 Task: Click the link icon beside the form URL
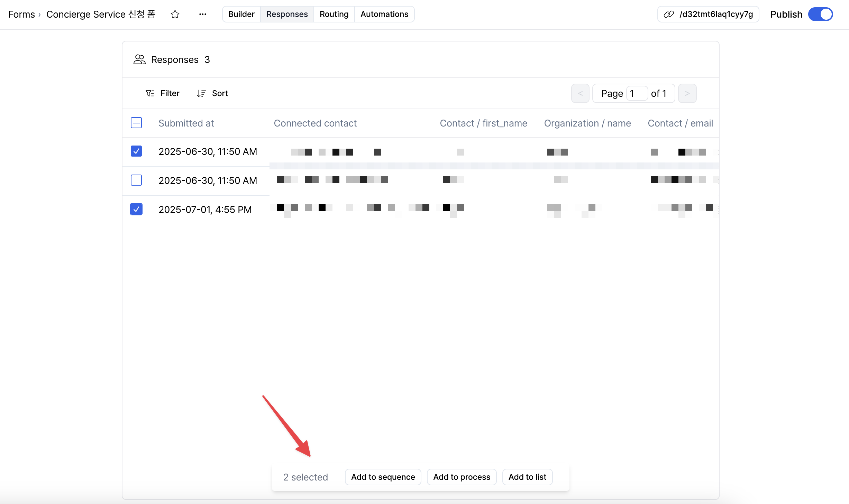668,14
